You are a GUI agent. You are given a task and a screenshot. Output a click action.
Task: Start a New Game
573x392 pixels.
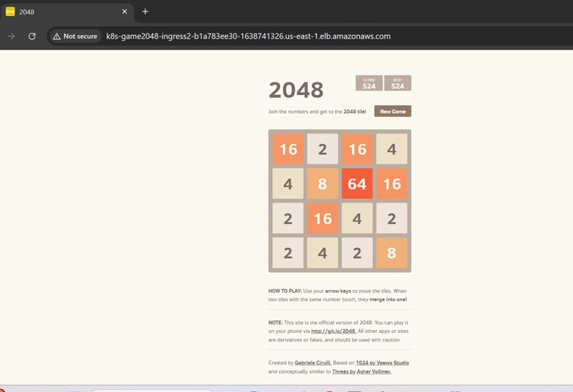pos(393,112)
